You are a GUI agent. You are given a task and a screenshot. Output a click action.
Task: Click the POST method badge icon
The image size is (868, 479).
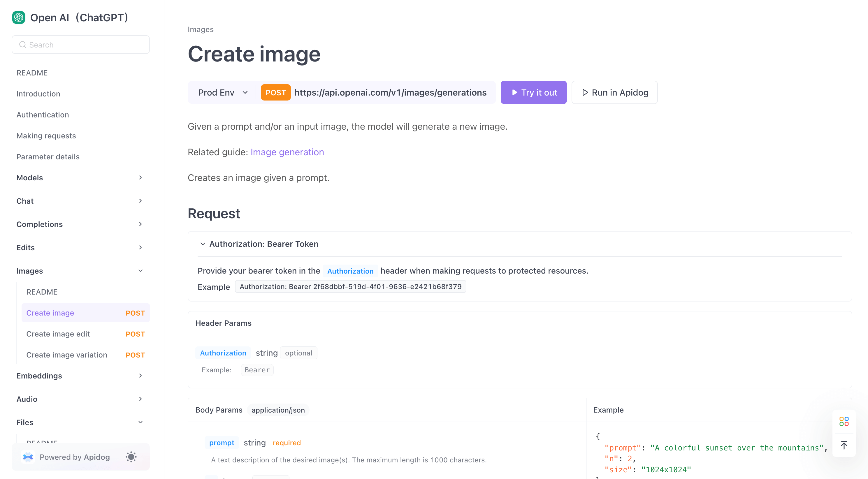275,93
